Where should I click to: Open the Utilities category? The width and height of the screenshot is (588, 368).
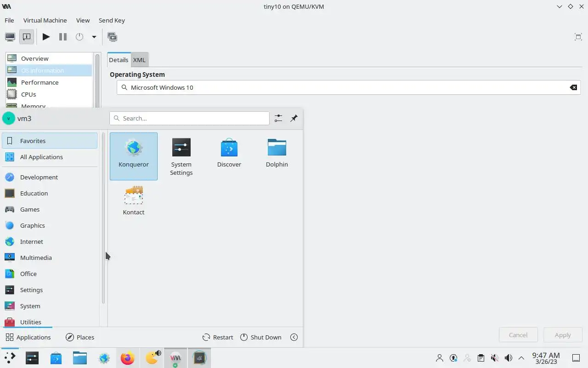pos(50,321)
